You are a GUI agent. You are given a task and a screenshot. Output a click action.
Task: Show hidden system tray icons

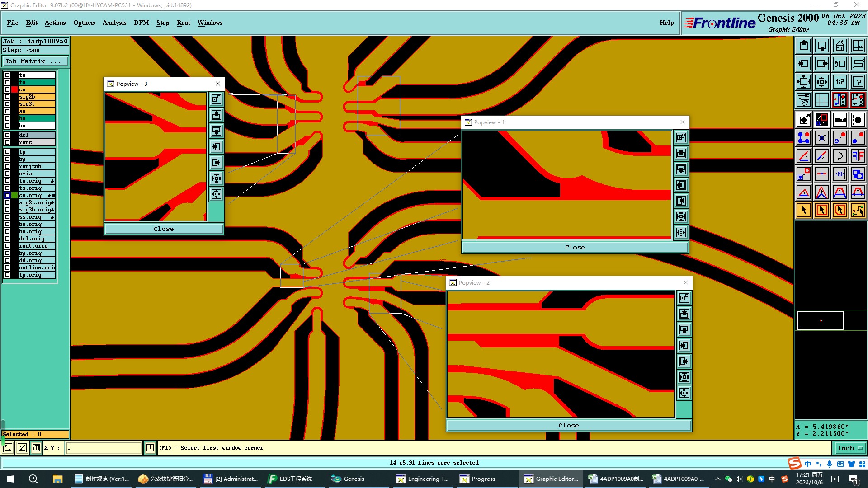click(717, 479)
